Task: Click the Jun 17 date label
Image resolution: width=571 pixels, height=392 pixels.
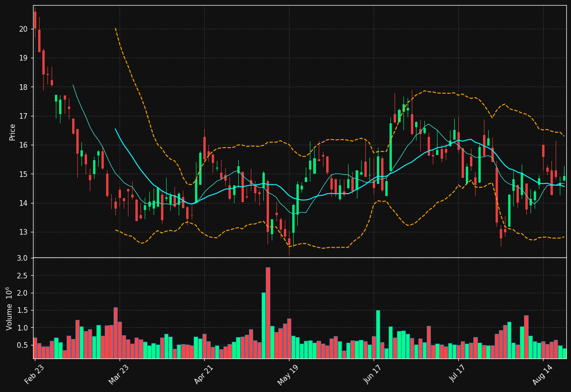Action: click(x=373, y=373)
